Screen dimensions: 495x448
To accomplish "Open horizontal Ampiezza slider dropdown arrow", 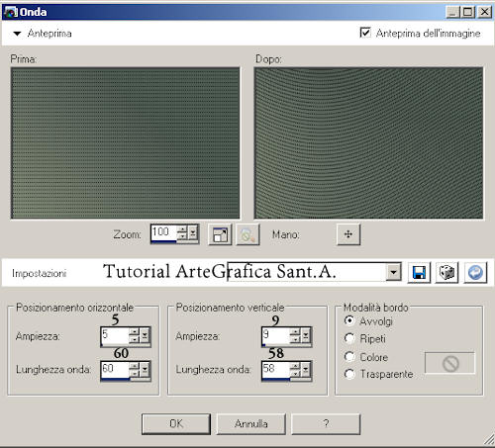I will pyautogui.click(x=145, y=335).
